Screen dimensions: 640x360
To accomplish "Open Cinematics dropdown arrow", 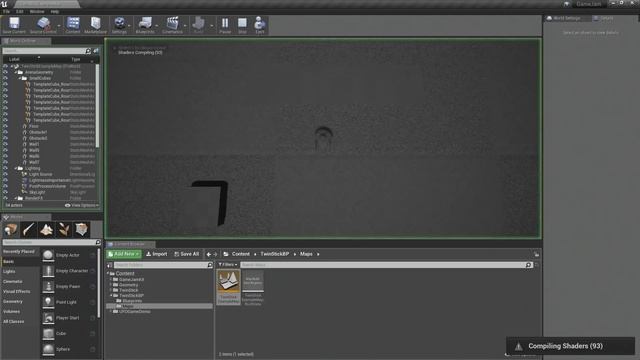I will [185, 26].
